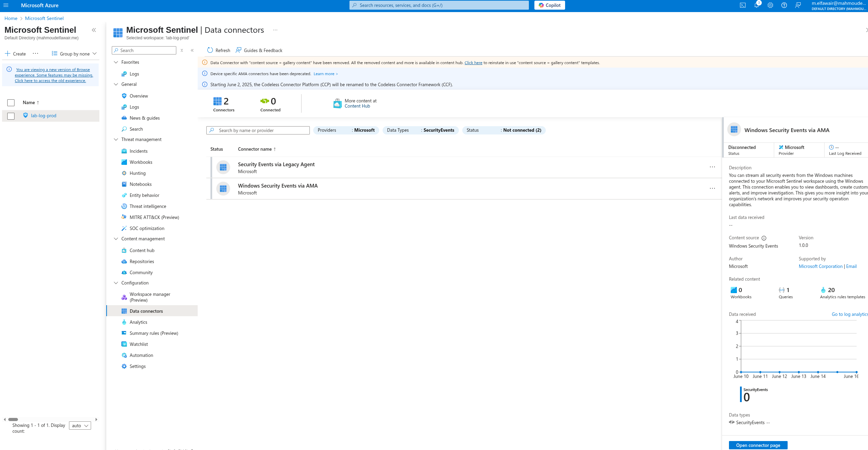This screenshot has width=868, height=450.
Task: Open portal settings gear icon
Action: coord(770,5)
